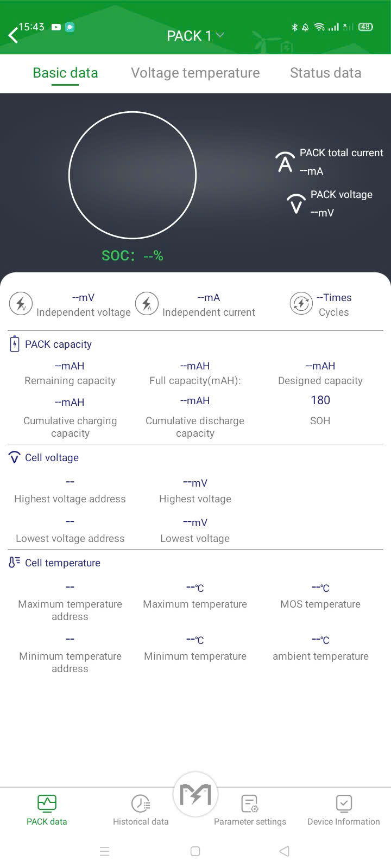This screenshot has height=868, width=391.
Task: Tap the back arrow icon
Action: 14,36
